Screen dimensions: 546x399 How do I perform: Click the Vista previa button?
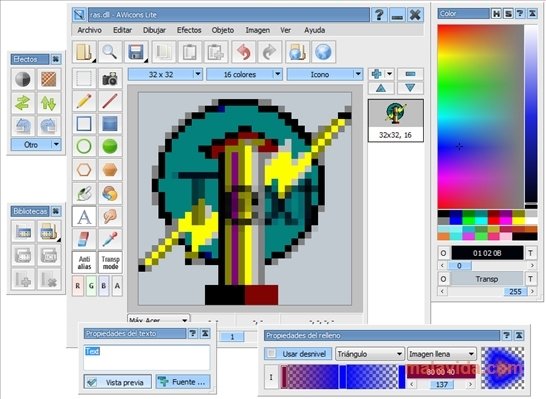coord(118,382)
